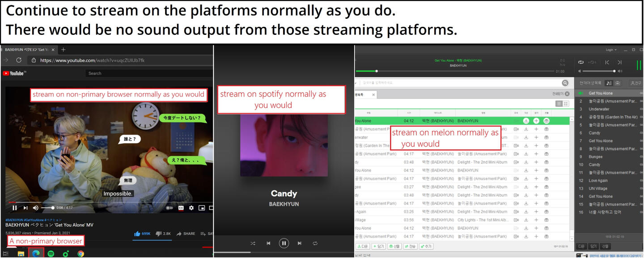Screen dimensions: 644x258
Task: Open the 친구 friends tab in Melon
Action: tap(635, 83)
